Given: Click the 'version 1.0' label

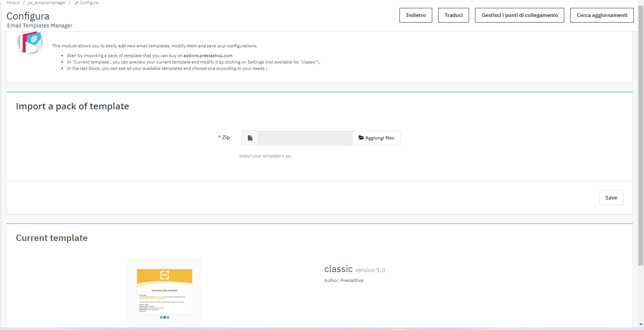Looking at the screenshot, I should coord(370,270).
